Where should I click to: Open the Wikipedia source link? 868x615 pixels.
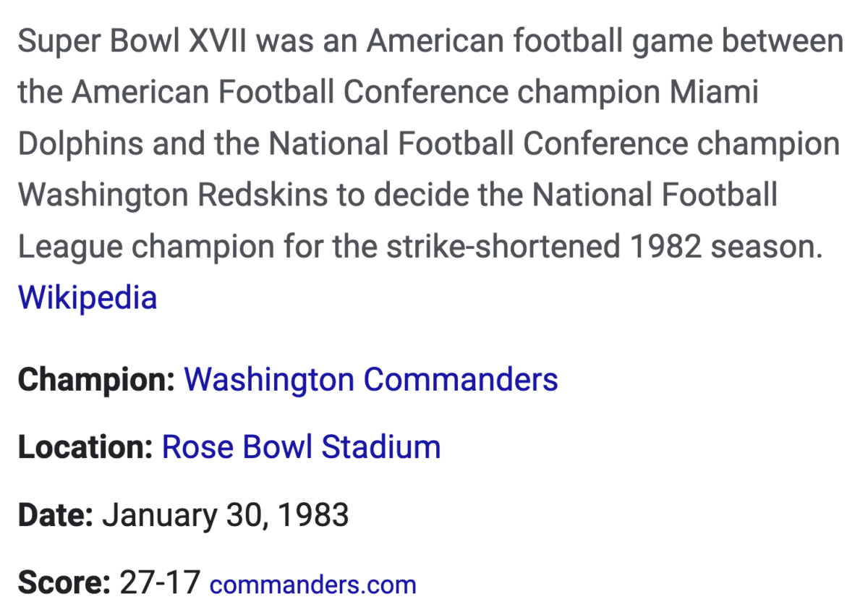87,297
